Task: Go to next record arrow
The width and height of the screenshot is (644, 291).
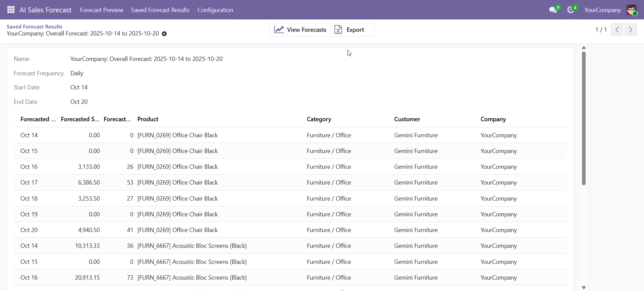Action: tap(631, 30)
